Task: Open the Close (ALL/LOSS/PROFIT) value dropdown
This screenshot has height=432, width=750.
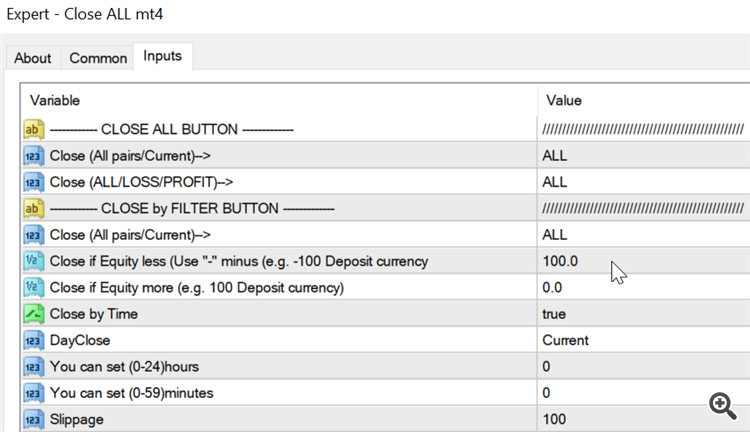Action: [554, 182]
